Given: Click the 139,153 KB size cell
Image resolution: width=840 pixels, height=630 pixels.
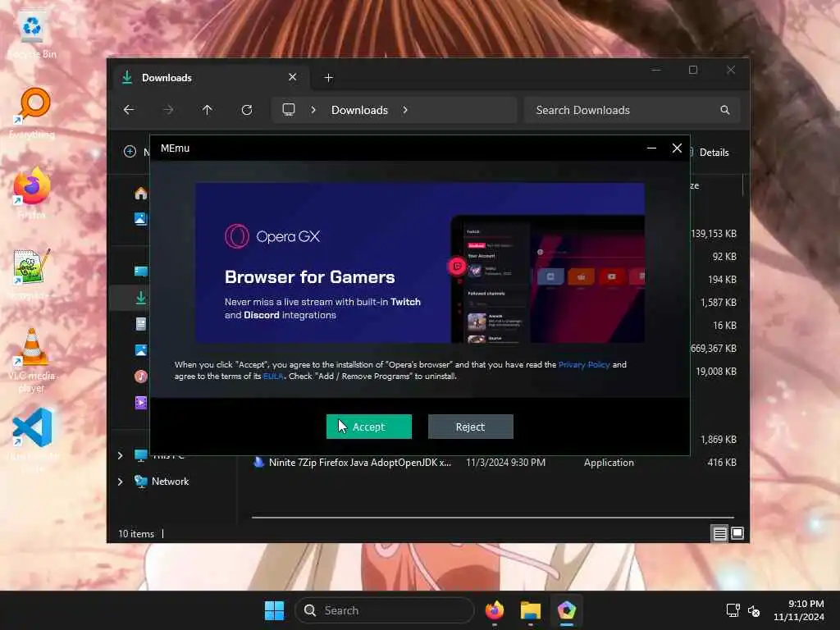Looking at the screenshot, I should (x=714, y=234).
